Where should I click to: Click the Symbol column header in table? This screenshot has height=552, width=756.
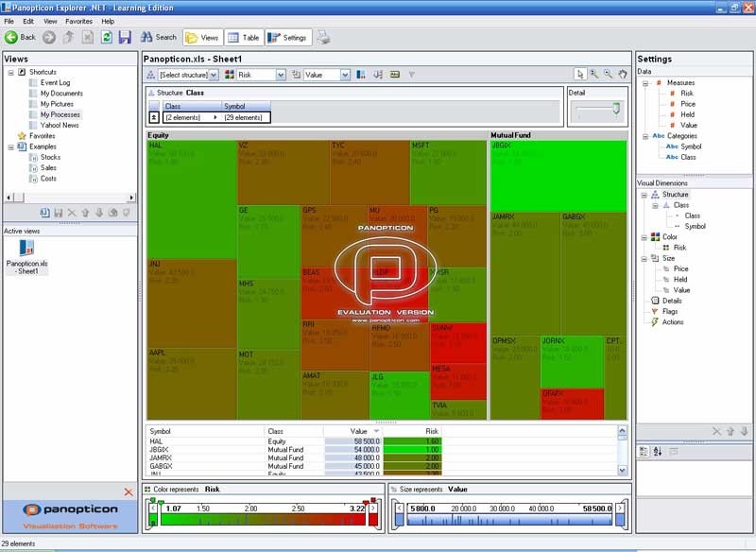pos(206,431)
